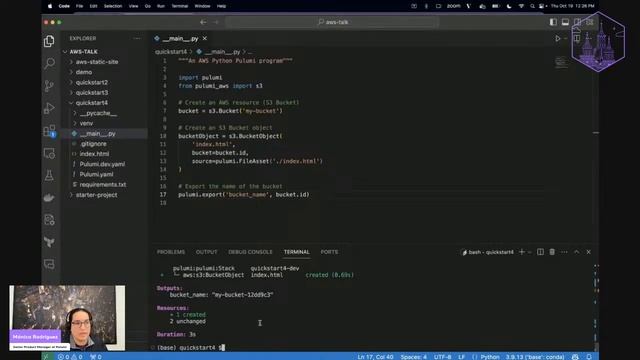
Task: Open the Terminal menu in menu bar
Action: click(180, 6)
